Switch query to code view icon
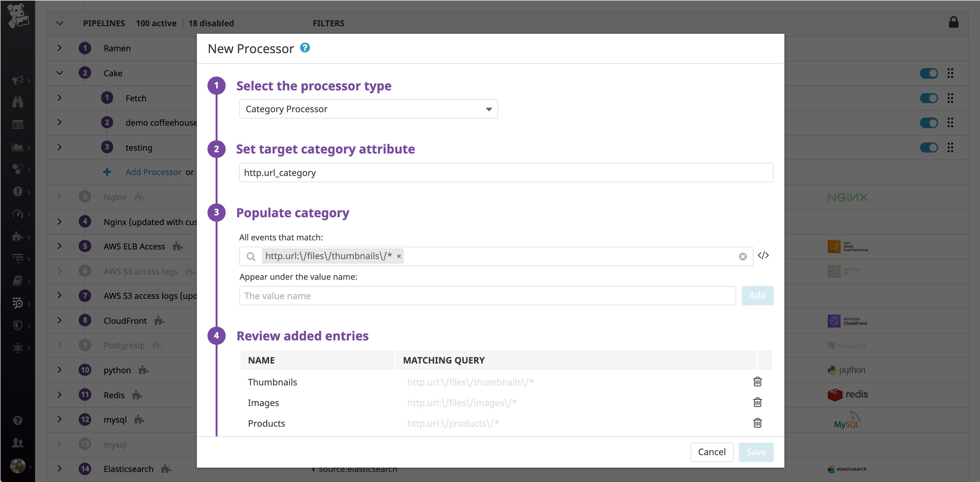This screenshot has height=482, width=980. click(763, 256)
